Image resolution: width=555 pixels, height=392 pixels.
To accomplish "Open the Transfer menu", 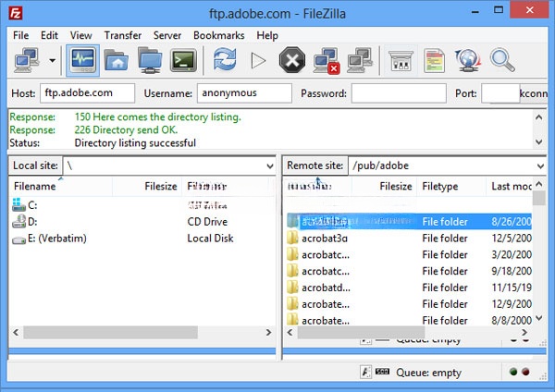I will point(122,35).
